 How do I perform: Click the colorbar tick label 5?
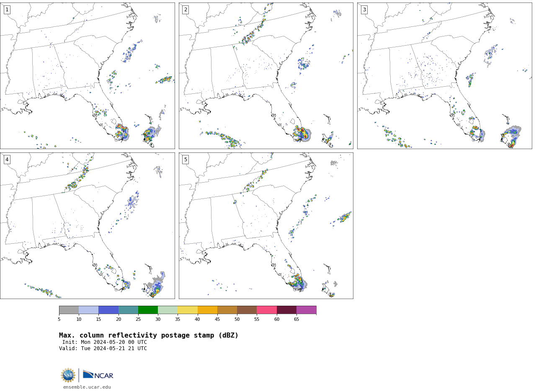59,320
